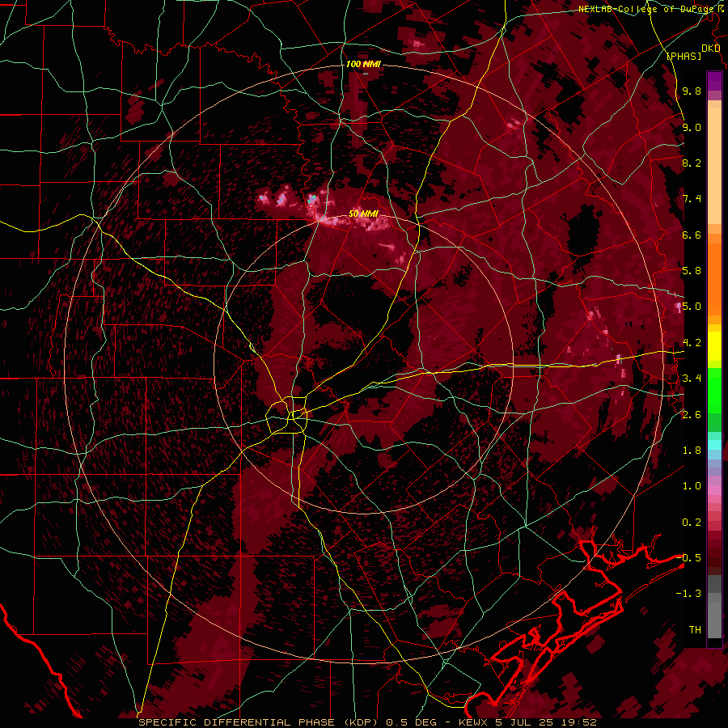
Task: Click the 7.4 scale value
Action: (x=692, y=199)
